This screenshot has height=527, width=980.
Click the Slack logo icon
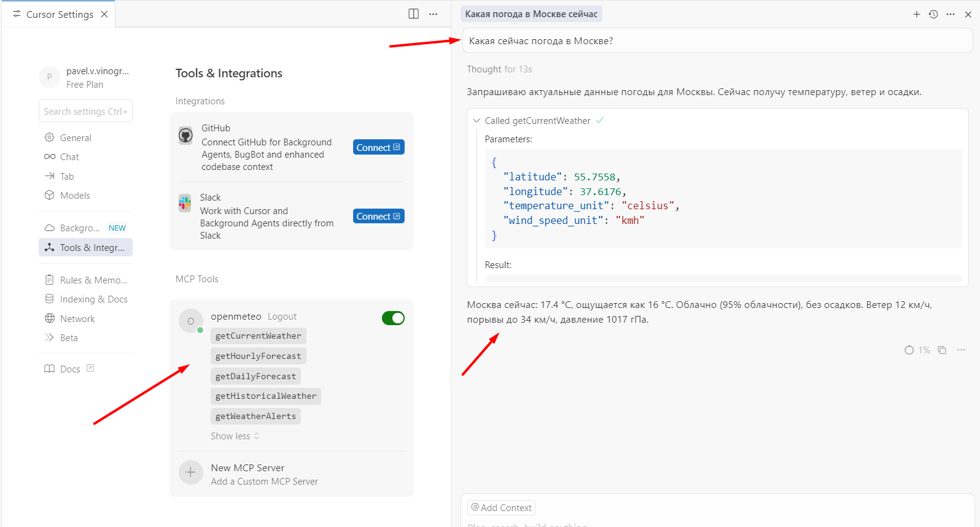(x=185, y=202)
